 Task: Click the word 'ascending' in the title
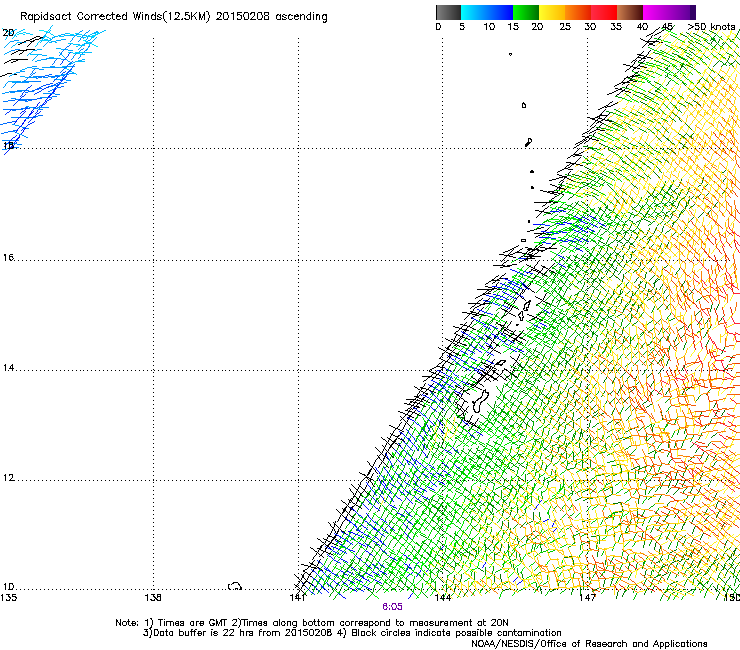pos(301,17)
